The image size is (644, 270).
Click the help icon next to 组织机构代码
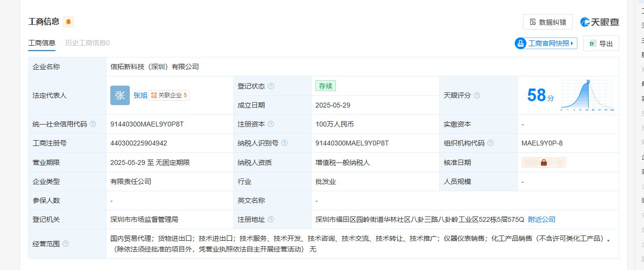(490, 143)
